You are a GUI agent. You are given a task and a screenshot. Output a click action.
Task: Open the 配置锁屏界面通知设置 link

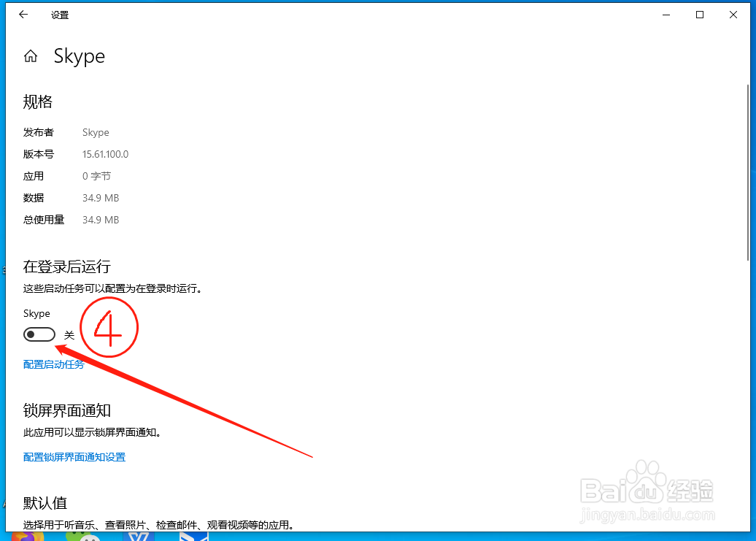click(74, 456)
